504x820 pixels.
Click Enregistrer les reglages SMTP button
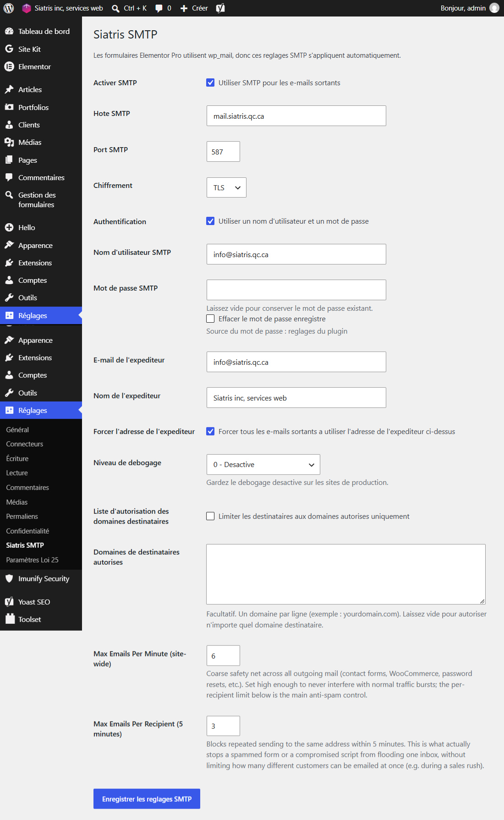click(147, 799)
